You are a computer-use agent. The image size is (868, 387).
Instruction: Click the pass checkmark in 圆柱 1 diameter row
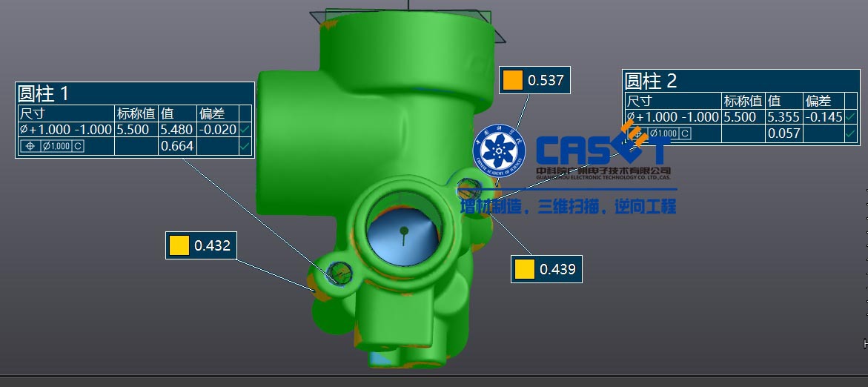tap(245, 130)
